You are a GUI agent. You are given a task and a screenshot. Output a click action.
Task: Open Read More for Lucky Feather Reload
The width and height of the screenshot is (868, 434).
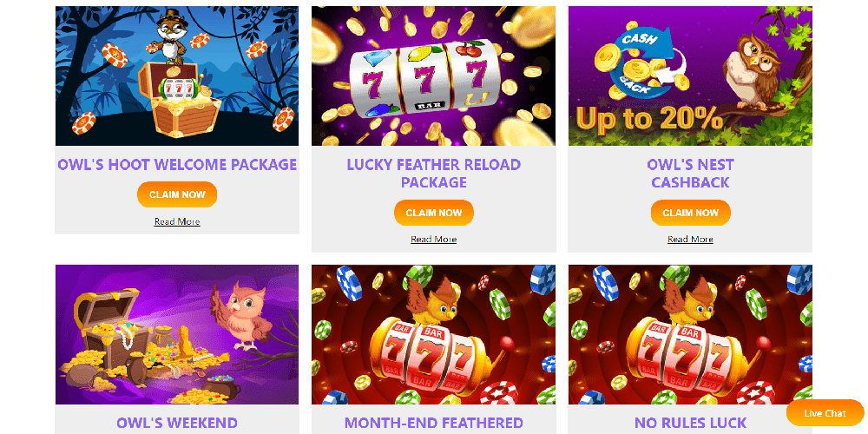coord(433,240)
